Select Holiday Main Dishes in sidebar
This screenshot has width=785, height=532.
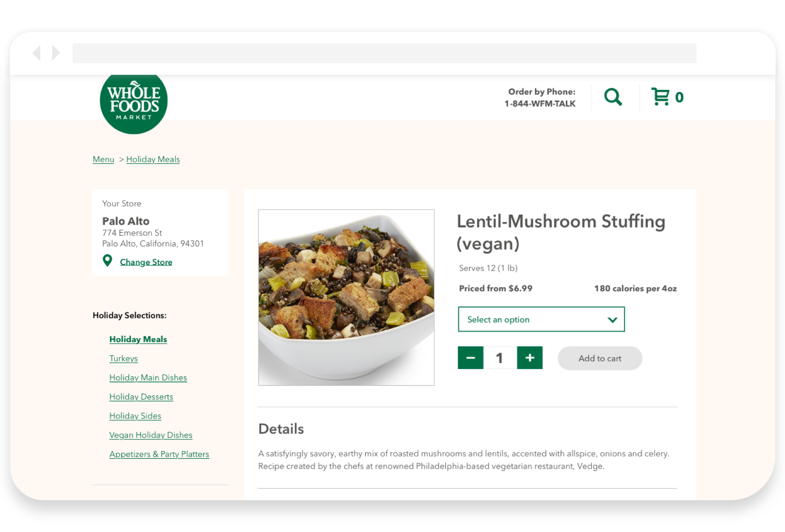tap(148, 378)
